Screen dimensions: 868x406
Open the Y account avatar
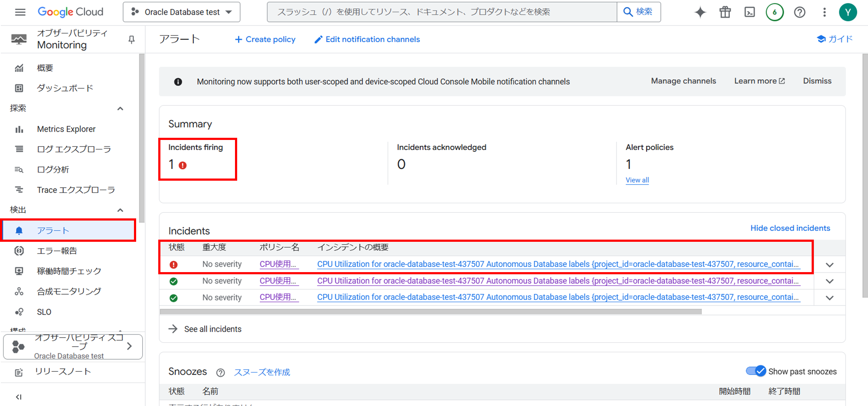(x=848, y=12)
